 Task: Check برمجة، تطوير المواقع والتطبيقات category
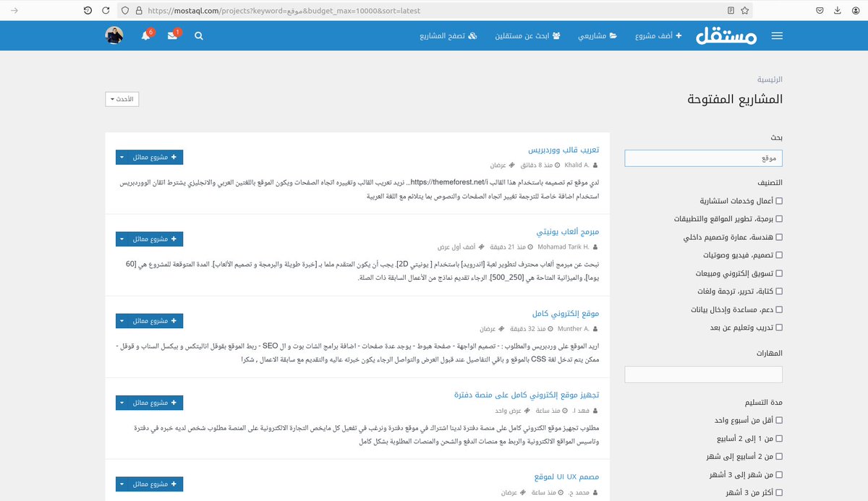click(778, 219)
